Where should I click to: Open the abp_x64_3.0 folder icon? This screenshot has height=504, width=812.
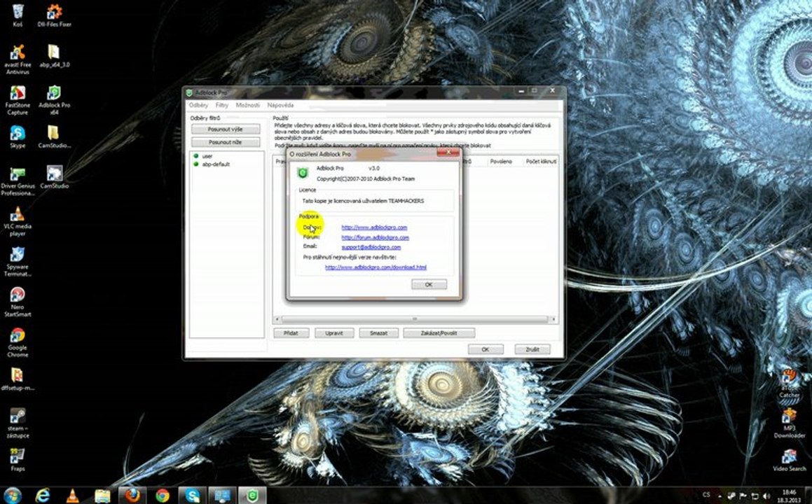(55, 56)
